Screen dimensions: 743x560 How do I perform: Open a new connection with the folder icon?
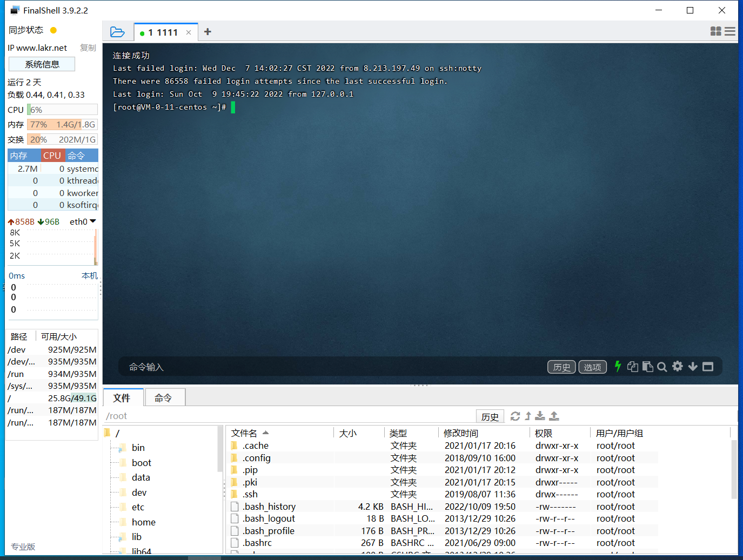point(118,32)
